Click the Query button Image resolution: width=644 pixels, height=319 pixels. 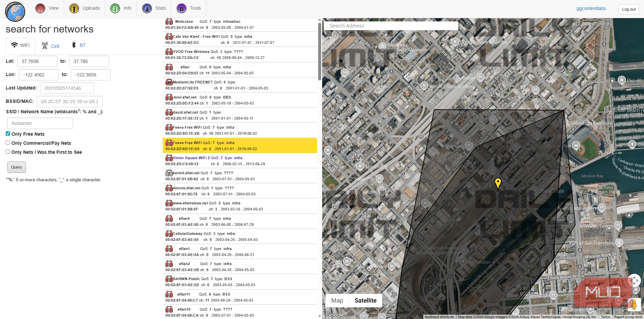click(16, 167)
